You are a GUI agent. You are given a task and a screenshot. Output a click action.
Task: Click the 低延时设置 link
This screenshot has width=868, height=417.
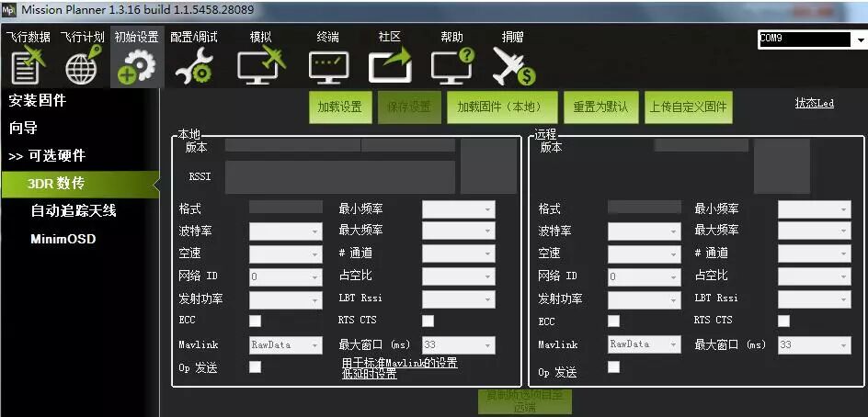tap(370, 375)
